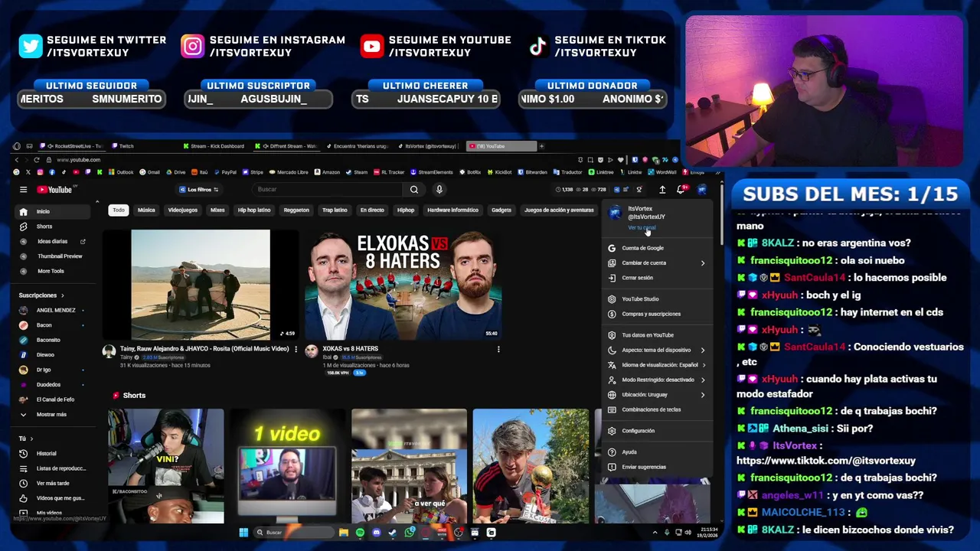Open Thumbnail Preview in the sidebar
This screenshot has height=551, width=980.
(x=54, y=256)
